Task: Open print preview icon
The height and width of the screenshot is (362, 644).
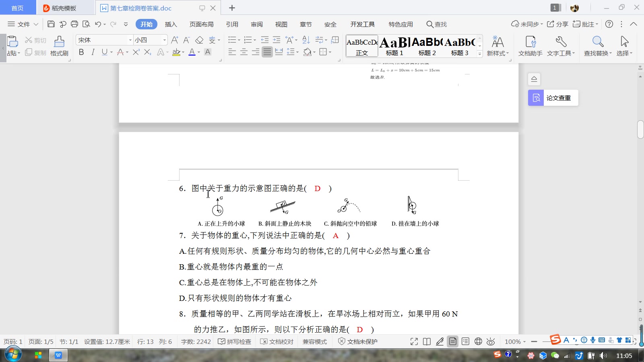Action: click(x=86, y=24)
